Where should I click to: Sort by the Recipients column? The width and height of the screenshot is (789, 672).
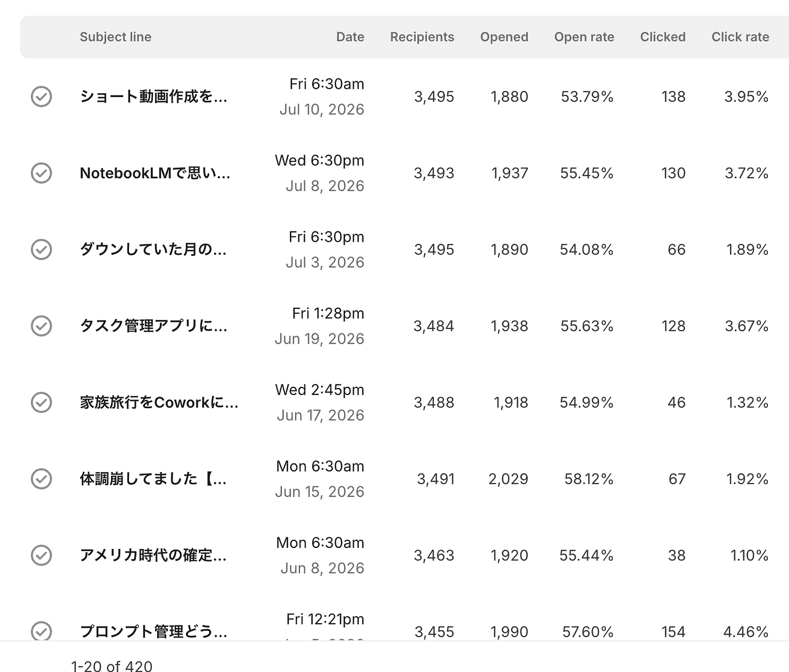pos(422,37)
